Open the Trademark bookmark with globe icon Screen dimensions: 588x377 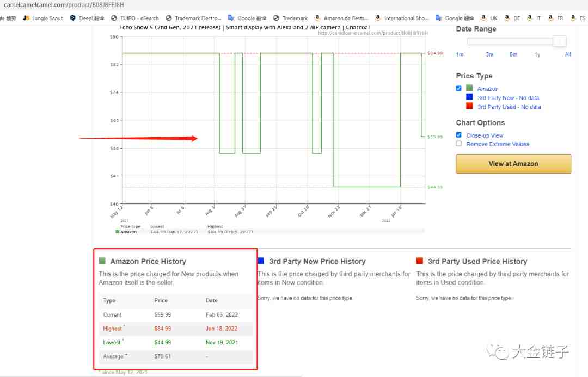290,18
